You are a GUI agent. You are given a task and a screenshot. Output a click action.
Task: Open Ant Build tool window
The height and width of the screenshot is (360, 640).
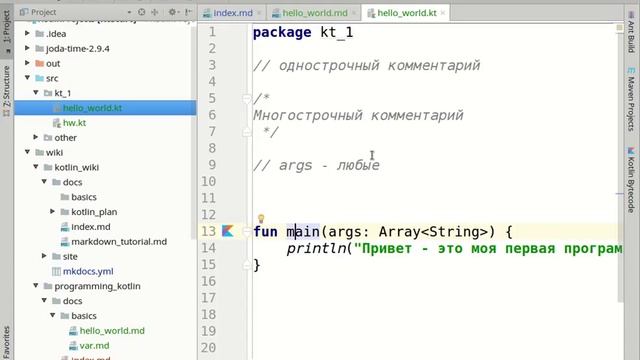tap(631, 33)
